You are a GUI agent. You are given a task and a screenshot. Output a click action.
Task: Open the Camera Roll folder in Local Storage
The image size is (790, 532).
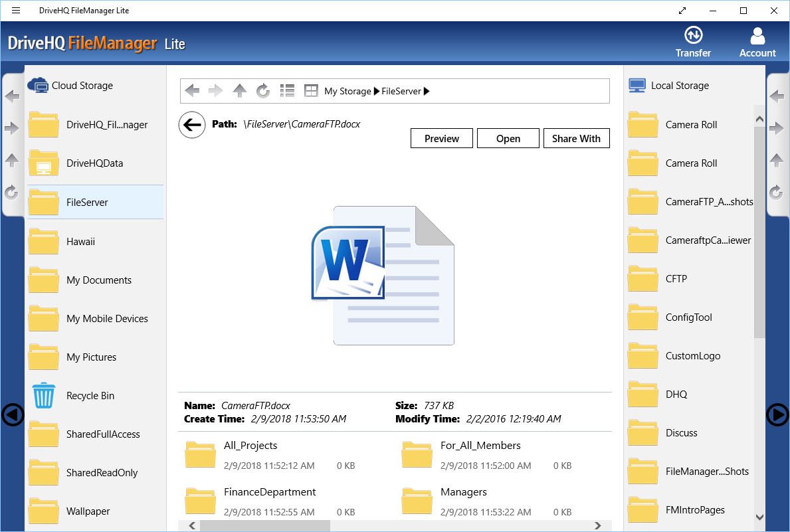[692, 124]
